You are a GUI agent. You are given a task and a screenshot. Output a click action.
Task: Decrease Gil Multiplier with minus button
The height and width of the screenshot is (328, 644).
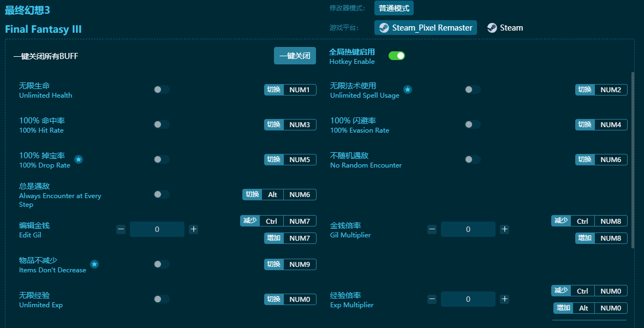coord(432,229)
